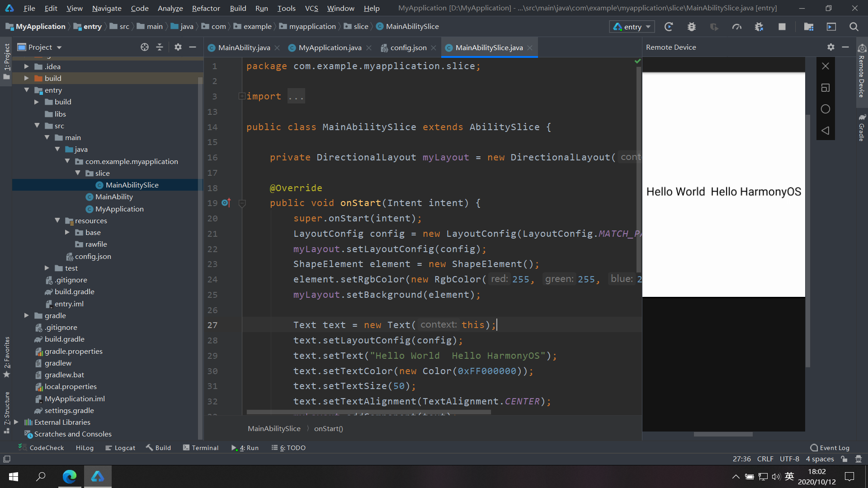Open the Windows notification center icon

[x=849, y=476]
